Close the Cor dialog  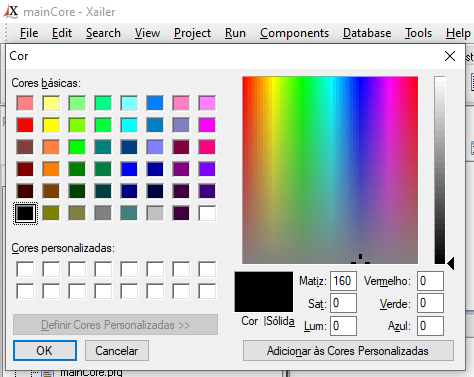pos(450,56)
